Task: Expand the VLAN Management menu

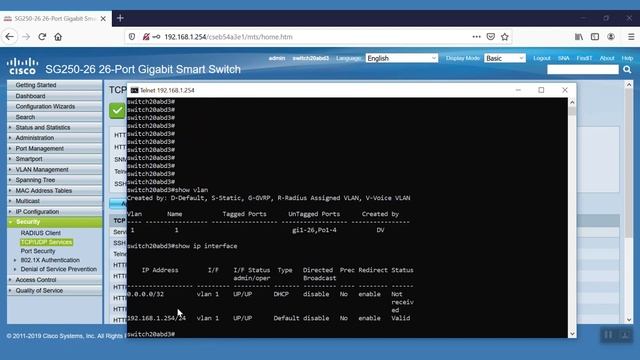Action: point(42,169)
